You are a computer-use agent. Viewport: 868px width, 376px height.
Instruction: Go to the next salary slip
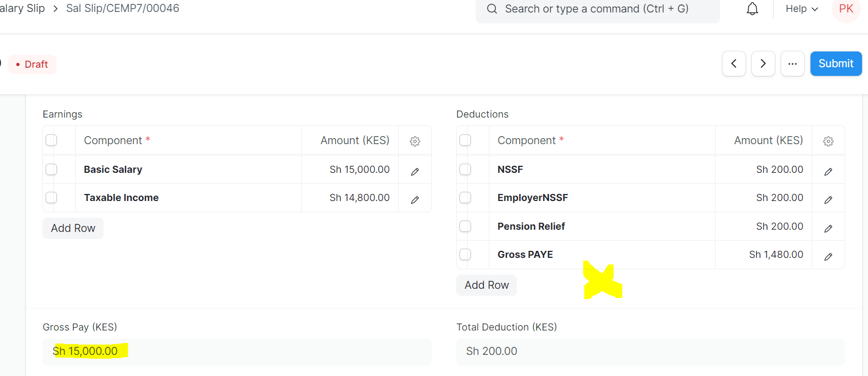pos(763,64)
